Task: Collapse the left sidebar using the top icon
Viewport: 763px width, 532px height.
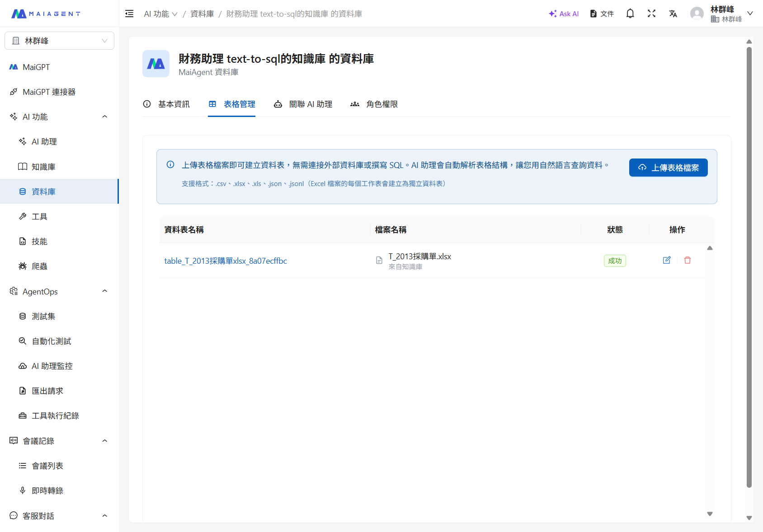Action: point(129,14)
